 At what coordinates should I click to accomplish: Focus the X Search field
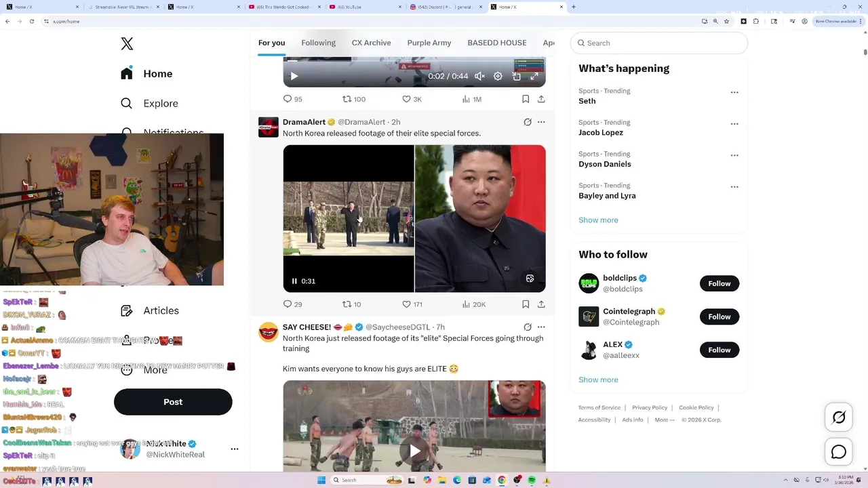click(659, 43)
